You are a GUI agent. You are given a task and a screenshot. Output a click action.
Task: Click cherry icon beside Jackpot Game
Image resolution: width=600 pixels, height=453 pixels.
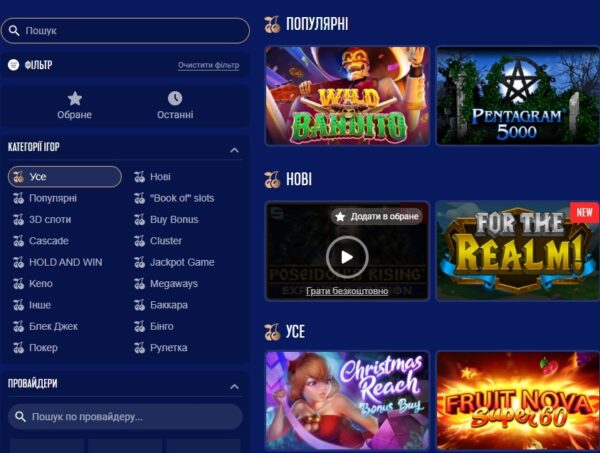pos(139,262)
